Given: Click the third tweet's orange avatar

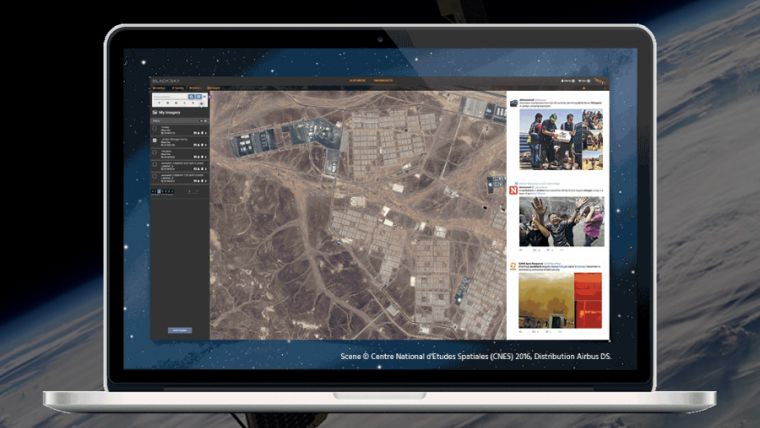Looking at the screenshot, I should (x=513, y=266).
